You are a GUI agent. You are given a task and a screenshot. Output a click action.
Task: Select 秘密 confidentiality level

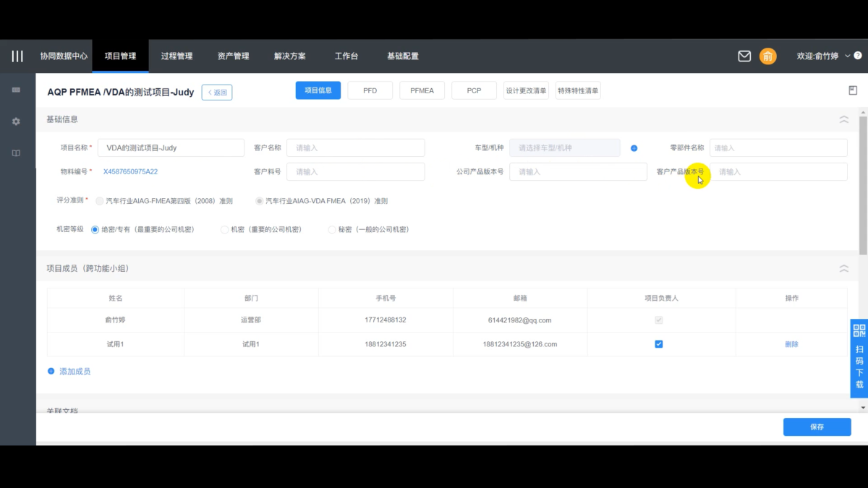pyautogui.click(x=332, y=230)
